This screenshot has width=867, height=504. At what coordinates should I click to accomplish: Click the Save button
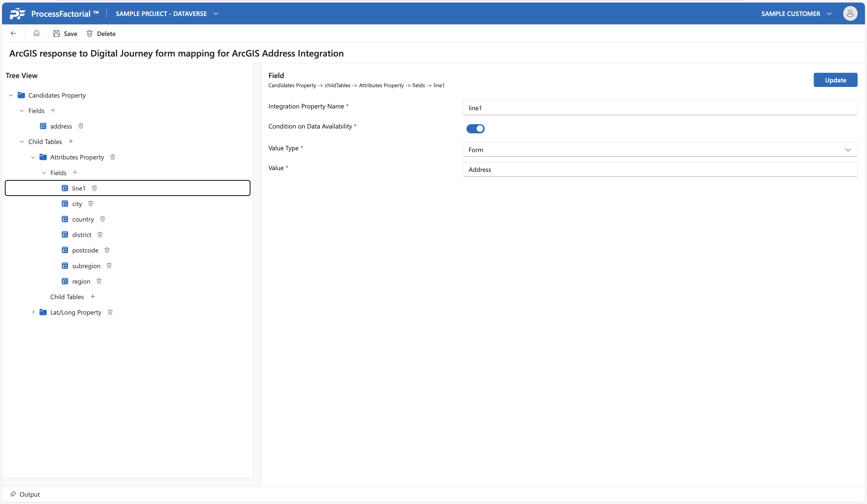(65, 34)
